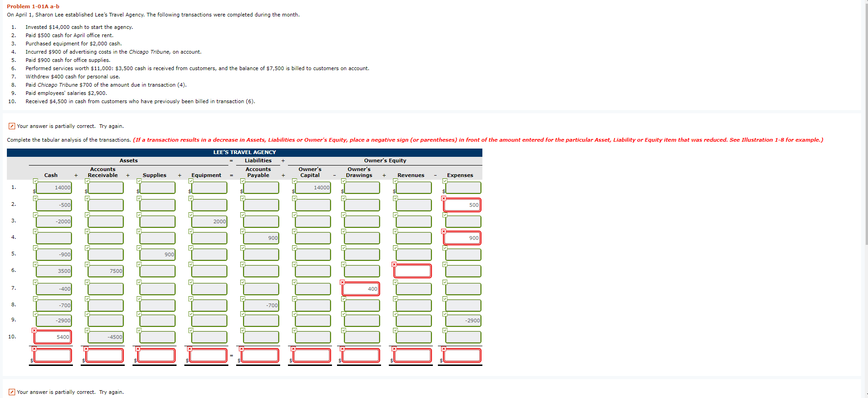
Task: Click the "Accounts Receivable" column header
Action: [x=103, y=172]
